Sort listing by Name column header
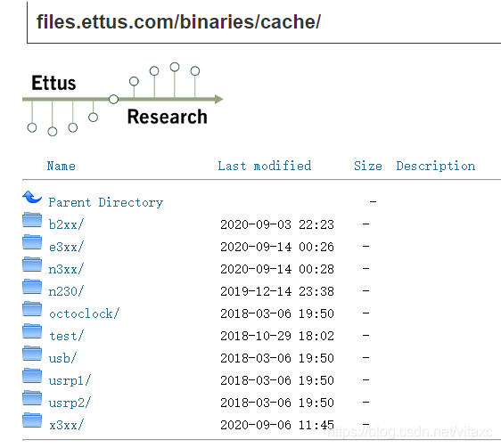The width and height of the screenshot is (501, 448). [61, 166]
